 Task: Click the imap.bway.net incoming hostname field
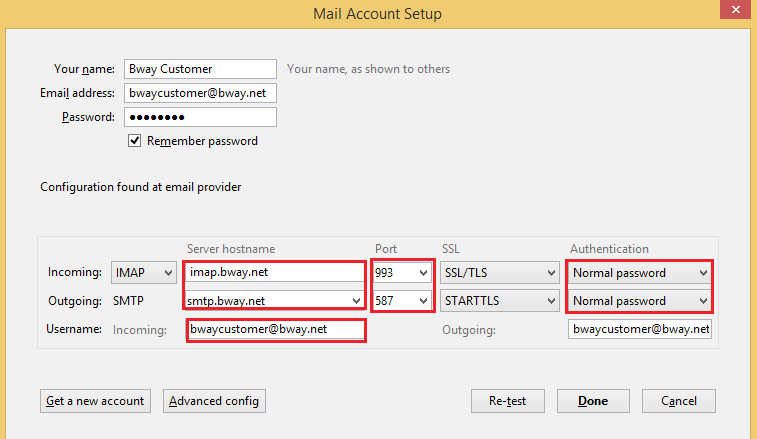275,272
